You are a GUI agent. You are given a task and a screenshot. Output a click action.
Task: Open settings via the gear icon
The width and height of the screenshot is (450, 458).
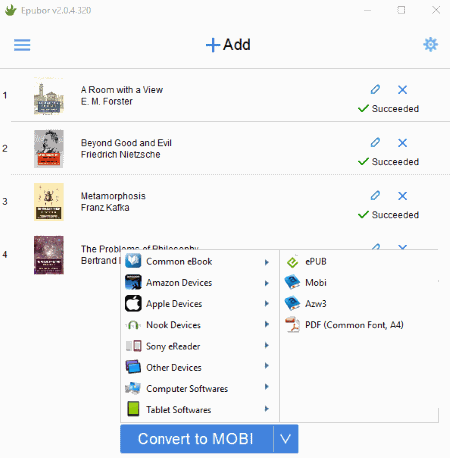430,44
